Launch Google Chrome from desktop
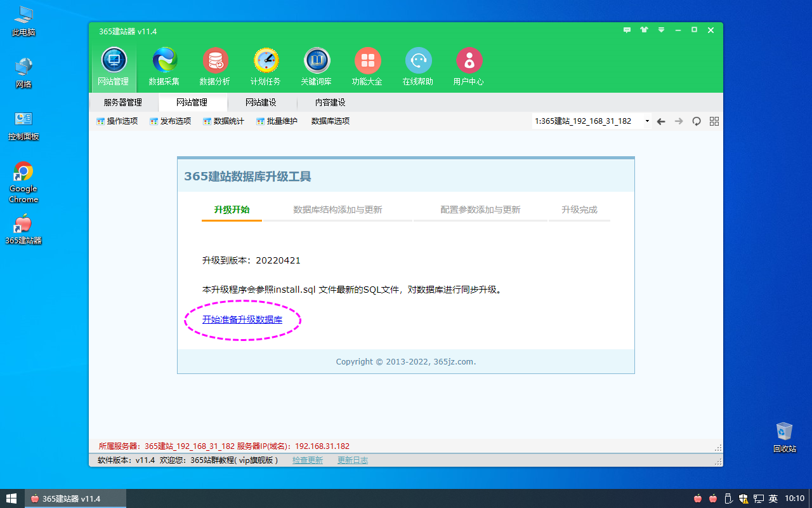 (23, 182)
